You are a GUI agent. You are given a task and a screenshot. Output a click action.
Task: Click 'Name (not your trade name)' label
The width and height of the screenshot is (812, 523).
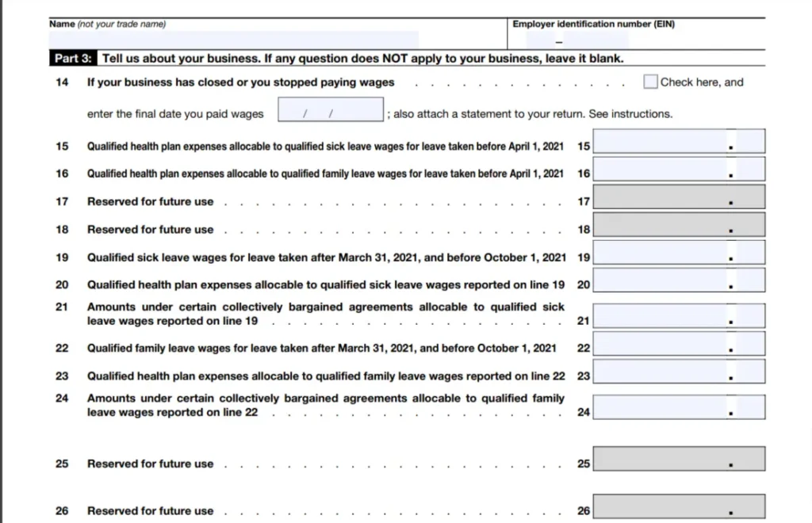[x=108, y=24]
